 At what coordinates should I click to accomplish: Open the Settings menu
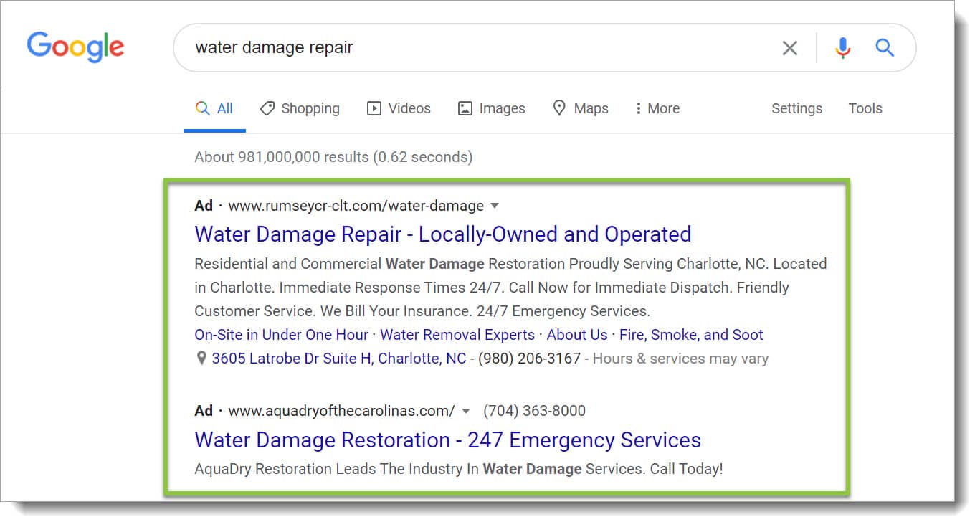point(796,108)
